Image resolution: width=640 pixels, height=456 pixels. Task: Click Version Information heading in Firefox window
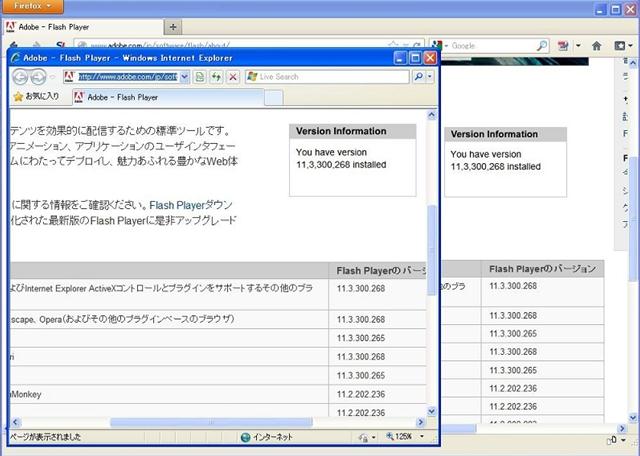point(494,134)
